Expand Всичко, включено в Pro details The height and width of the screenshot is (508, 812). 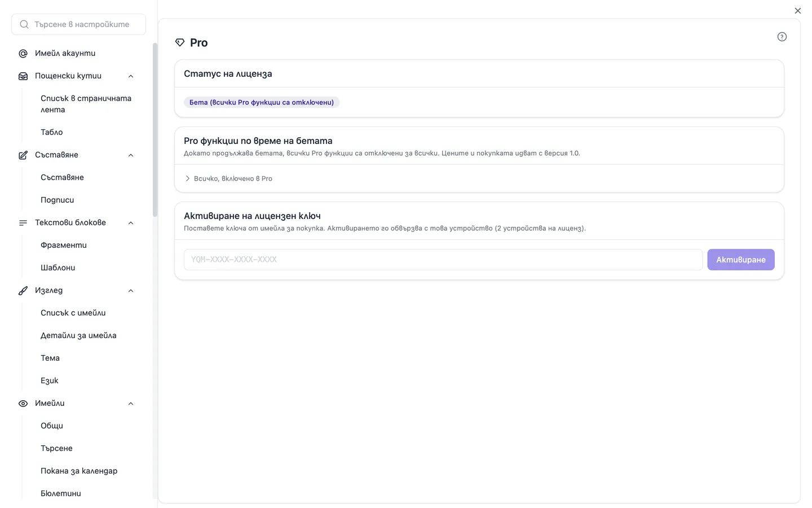[228, 178]
